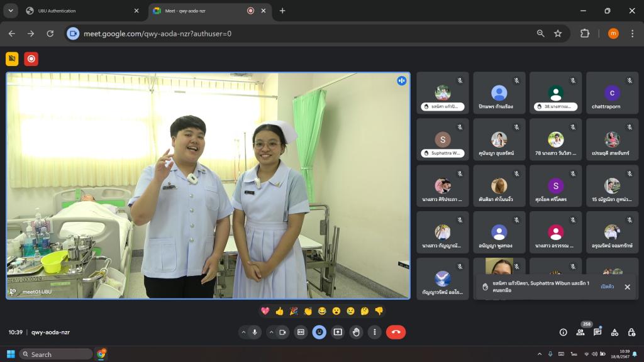Open host controls lock icon

tap(631, 332)
